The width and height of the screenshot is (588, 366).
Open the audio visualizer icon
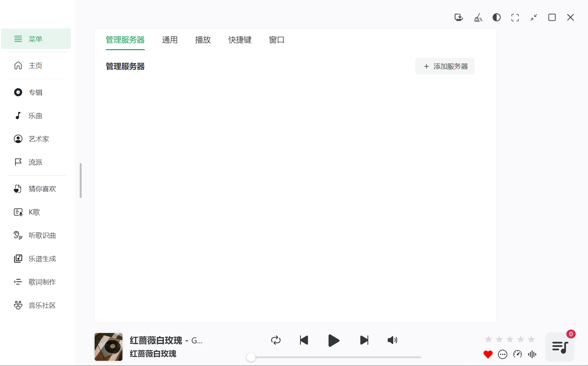click(532, 354)
